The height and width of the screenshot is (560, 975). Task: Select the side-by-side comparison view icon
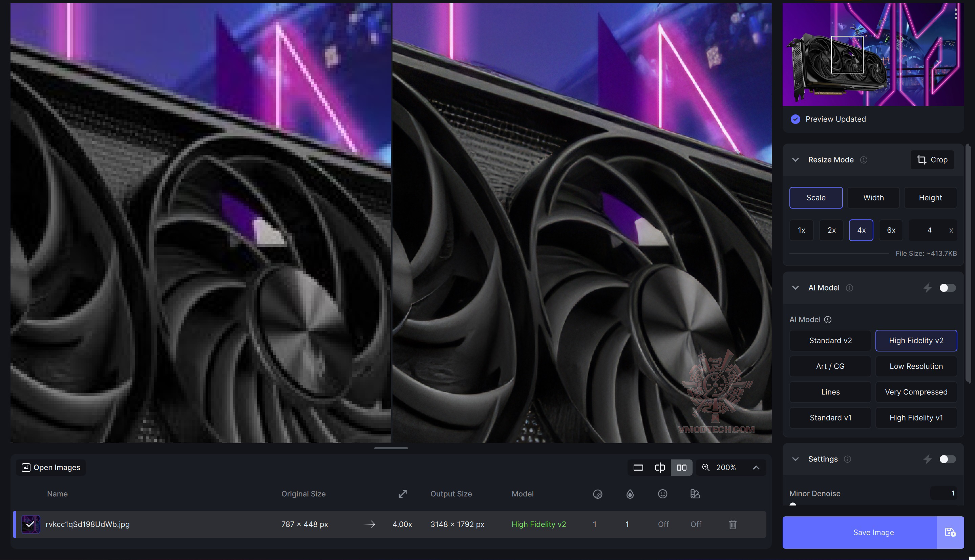[681, 467]
